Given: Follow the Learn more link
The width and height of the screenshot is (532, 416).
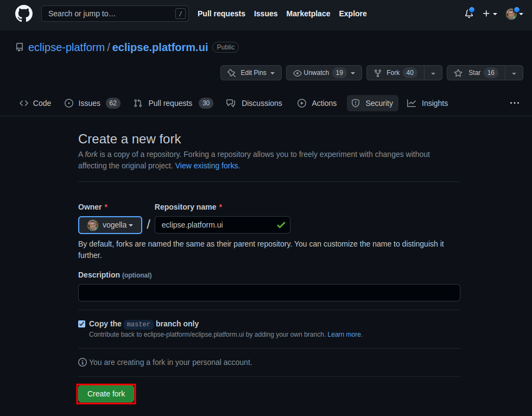Looking at the screenshot, I should pyautogui.click(x=345, y=334).
